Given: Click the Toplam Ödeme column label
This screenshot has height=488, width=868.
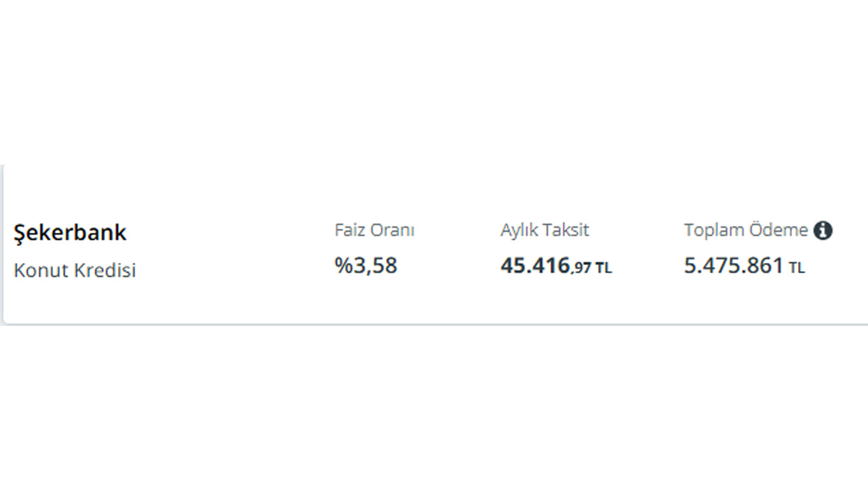Looking at the screenshot, I should (746, 230).
